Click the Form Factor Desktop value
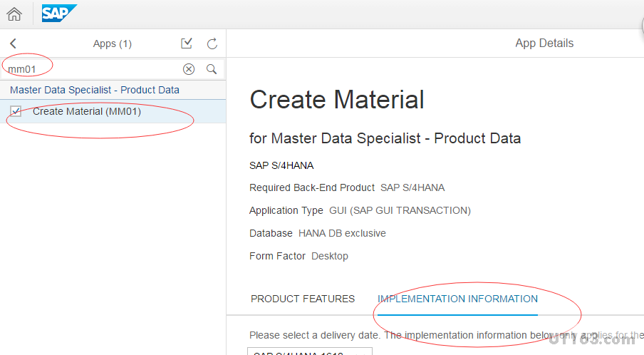The image size is (644, 355). [x=330, y=256]
